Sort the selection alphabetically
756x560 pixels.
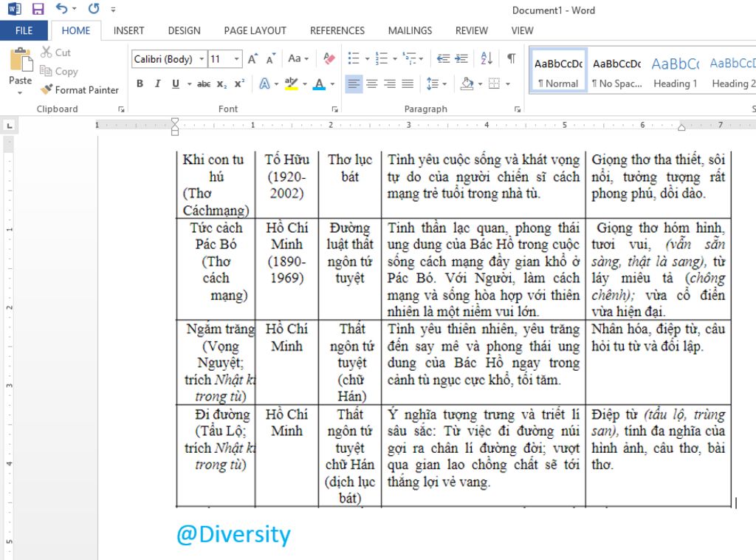point(486,59)
